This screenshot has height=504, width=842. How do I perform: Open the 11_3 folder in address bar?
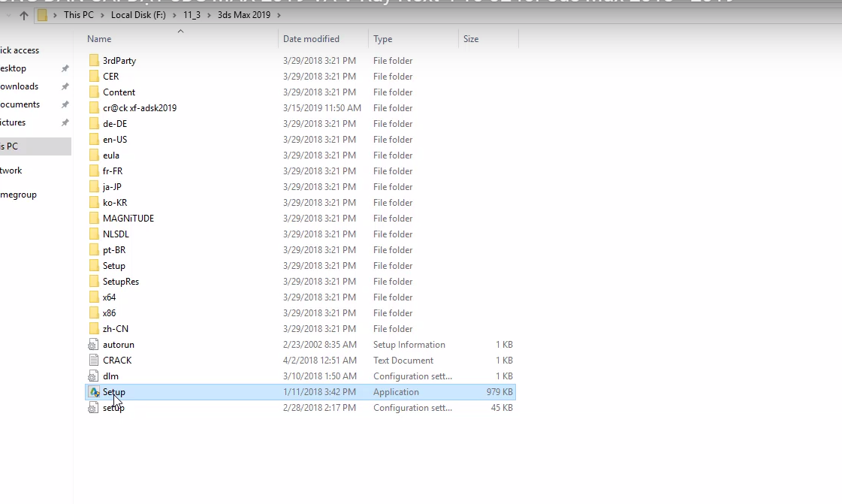tap(192, 15)
